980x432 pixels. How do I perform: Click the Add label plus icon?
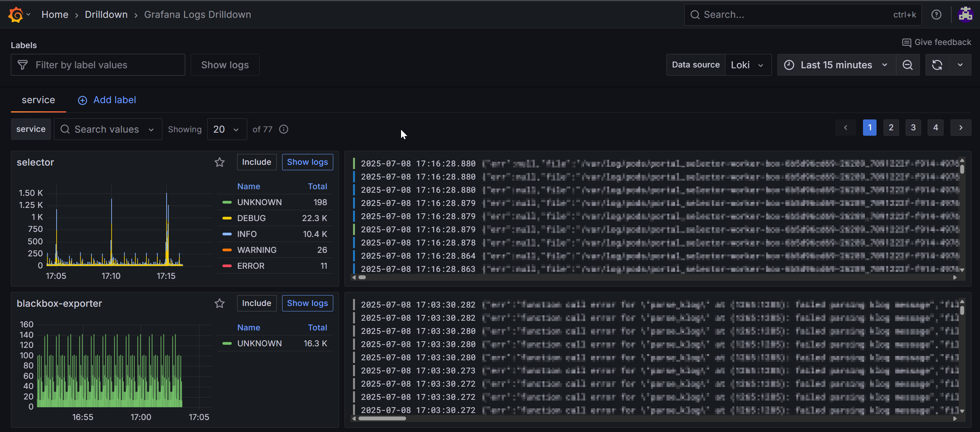(x=83, y=100)
